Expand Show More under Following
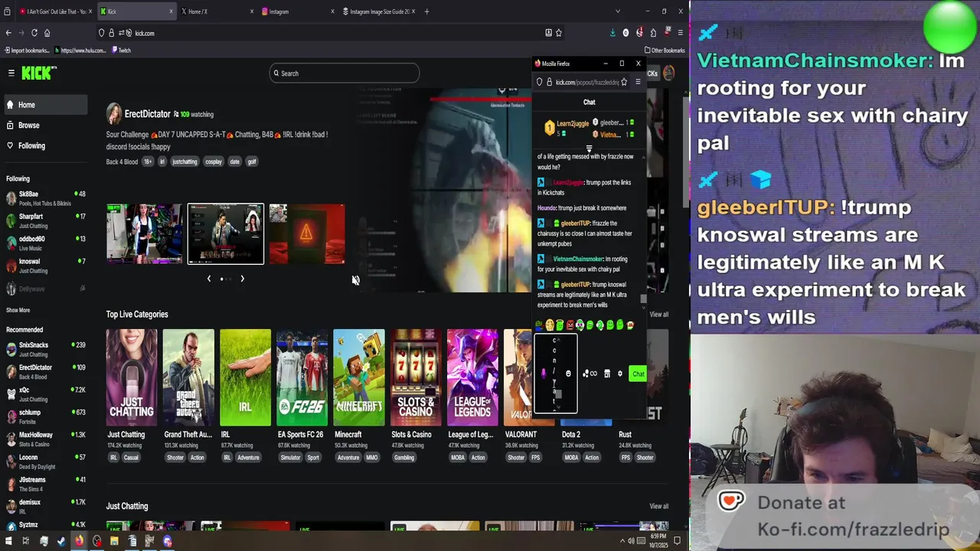The width and height of the screenshot is (980, 551). click(18, 310)
